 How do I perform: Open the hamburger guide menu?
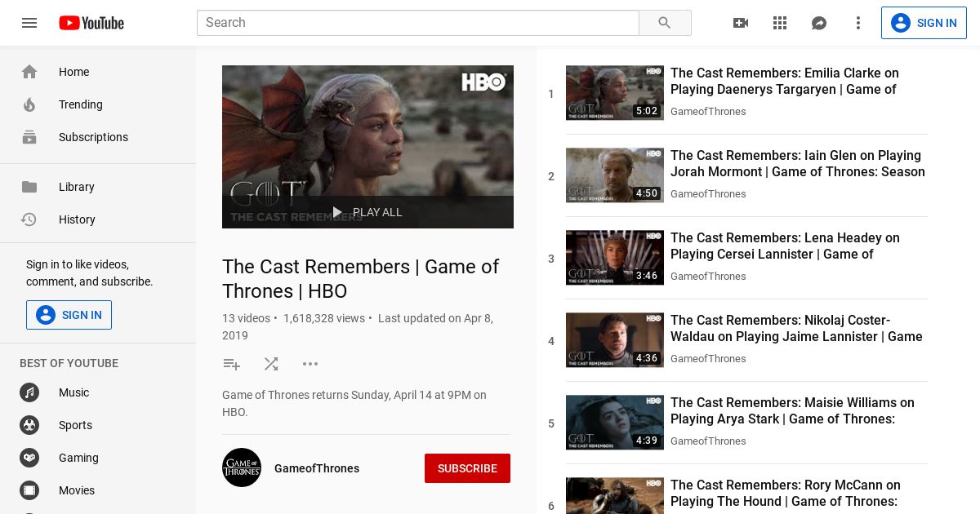click(29, 23)
